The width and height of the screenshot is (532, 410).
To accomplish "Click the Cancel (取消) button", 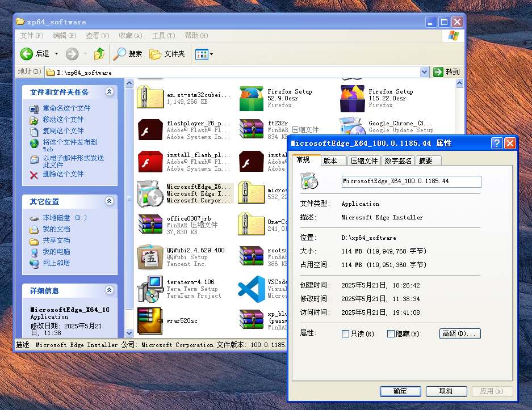I will pyautogui.click(x=446, y=391).
